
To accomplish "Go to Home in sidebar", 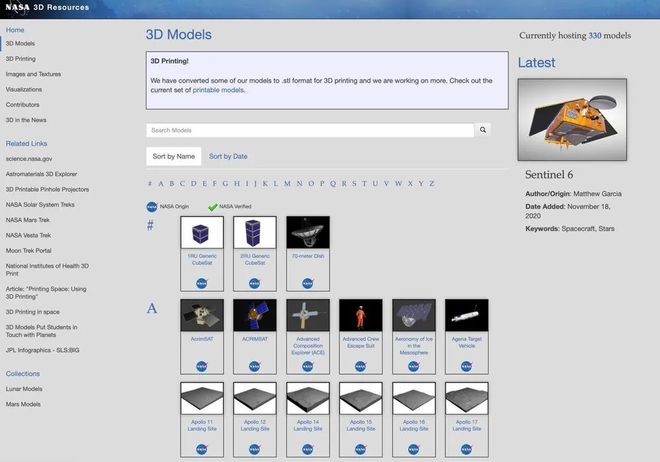I will point(15,30).
